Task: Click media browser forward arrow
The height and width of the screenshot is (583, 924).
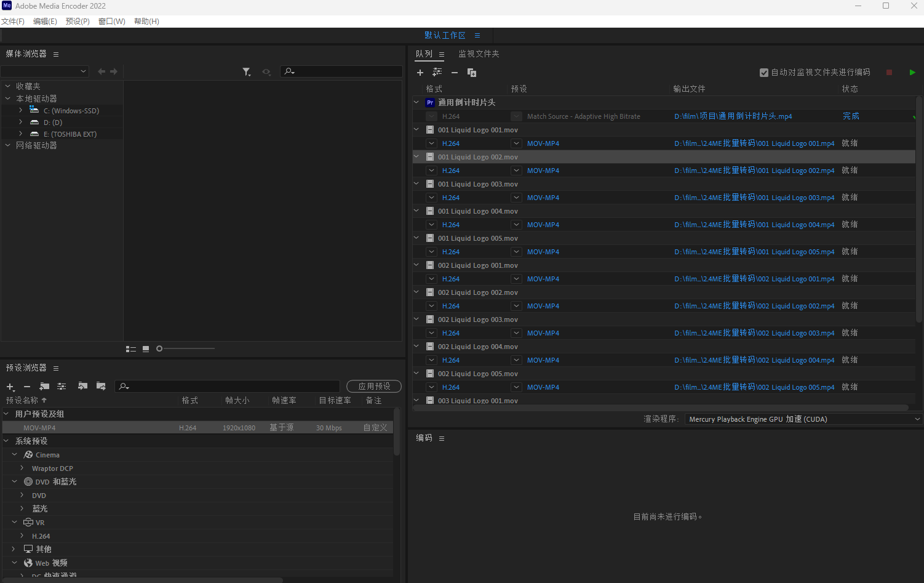Action: [114, 71]
